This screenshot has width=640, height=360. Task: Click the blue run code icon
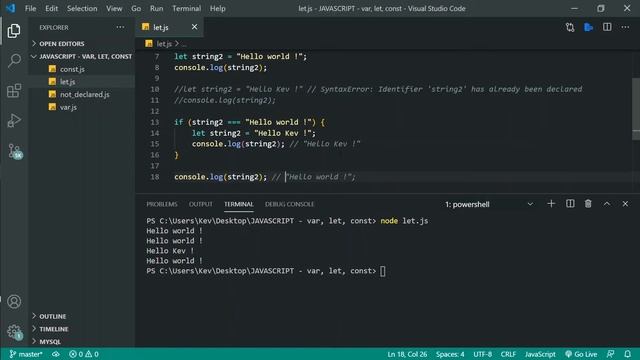589,27
